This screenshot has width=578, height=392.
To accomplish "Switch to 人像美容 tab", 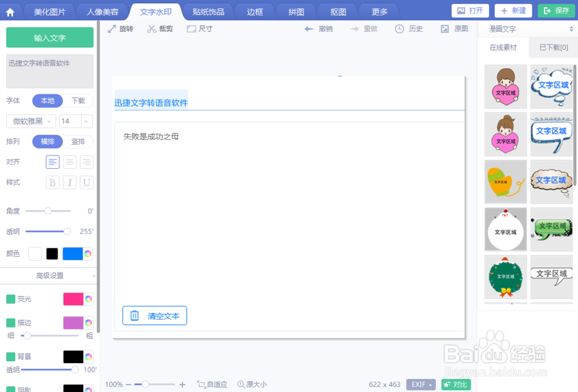I will pyautogui.click(x=102, y=12).
